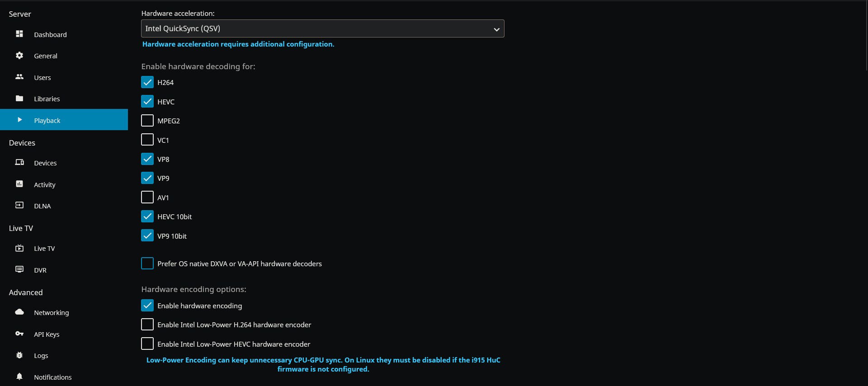Open the Logs menu item
Image resolution: width=868 pixels, height=386 pixels.
pos(41,356)
